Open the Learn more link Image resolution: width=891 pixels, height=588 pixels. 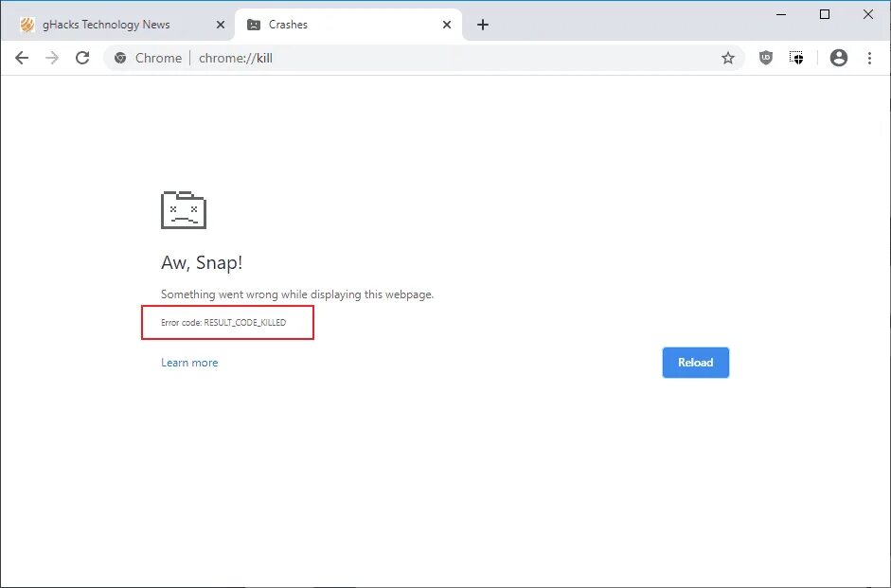[x=189, y=363]
